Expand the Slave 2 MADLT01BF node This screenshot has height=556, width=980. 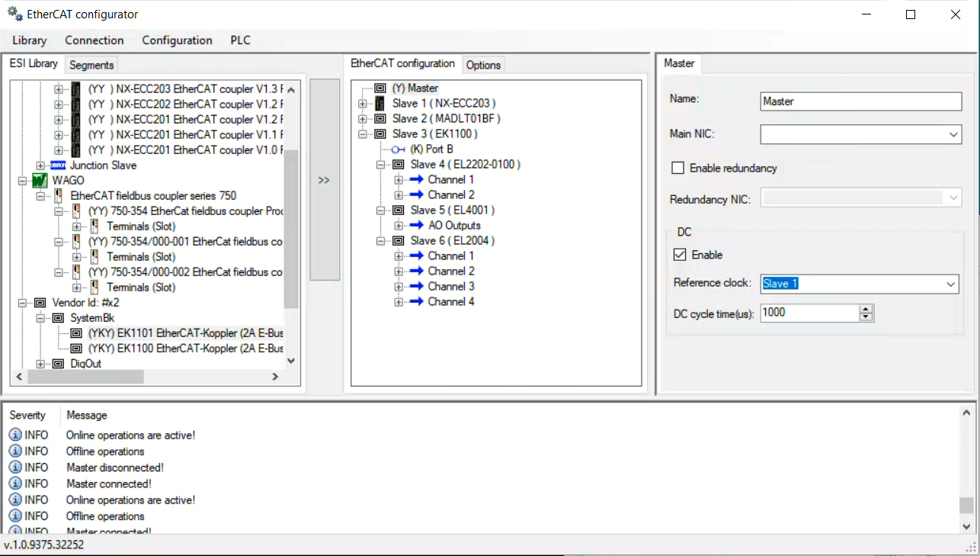click(x=362, y=119)
